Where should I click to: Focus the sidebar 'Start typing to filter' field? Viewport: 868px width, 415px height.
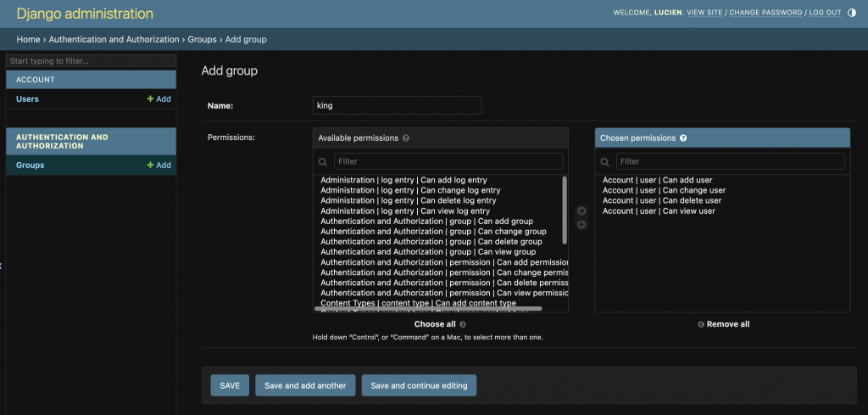point(91,60)
